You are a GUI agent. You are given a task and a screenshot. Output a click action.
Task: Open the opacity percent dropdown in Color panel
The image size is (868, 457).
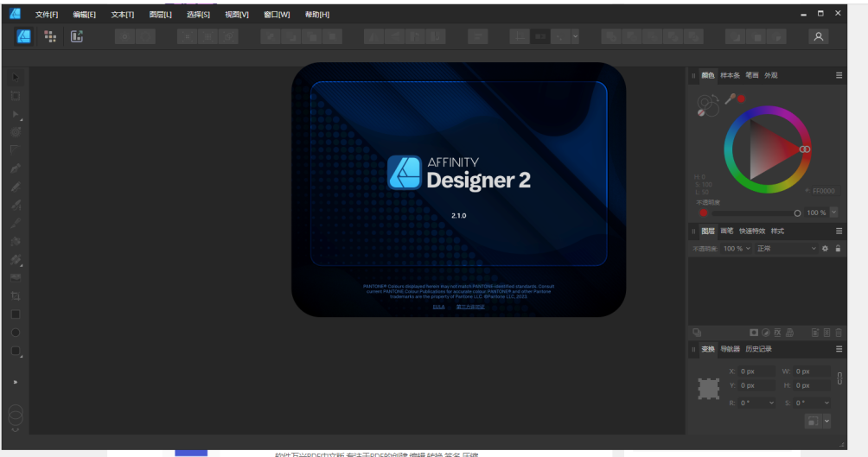coord(833,213)
